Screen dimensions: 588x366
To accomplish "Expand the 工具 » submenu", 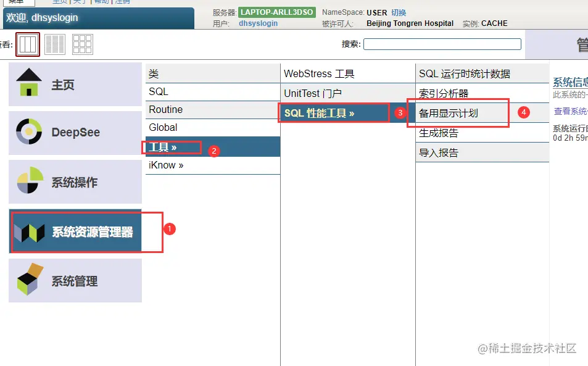I will tap(213, 147).
